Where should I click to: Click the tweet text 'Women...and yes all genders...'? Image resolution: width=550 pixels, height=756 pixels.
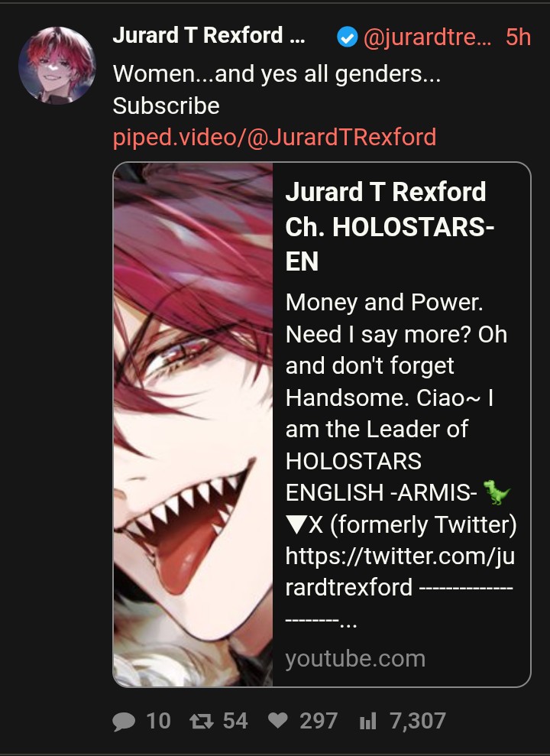click(x=277, y=74)
